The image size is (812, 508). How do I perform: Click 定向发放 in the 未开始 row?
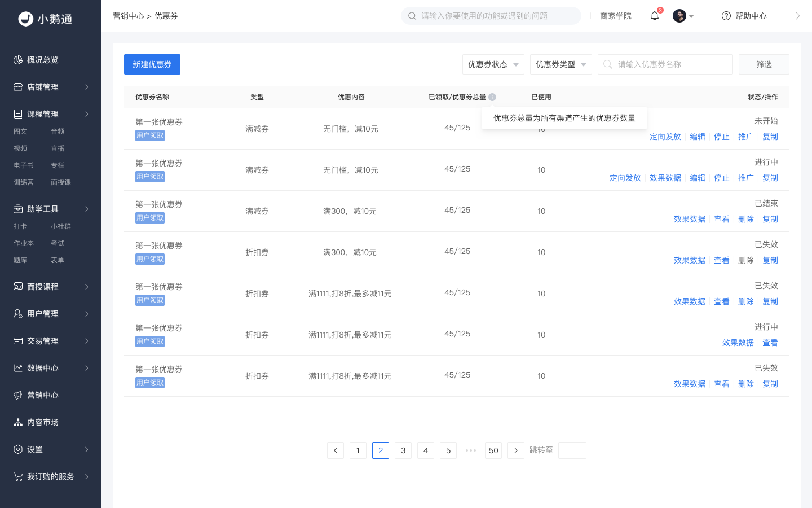(x=665, y=137)
